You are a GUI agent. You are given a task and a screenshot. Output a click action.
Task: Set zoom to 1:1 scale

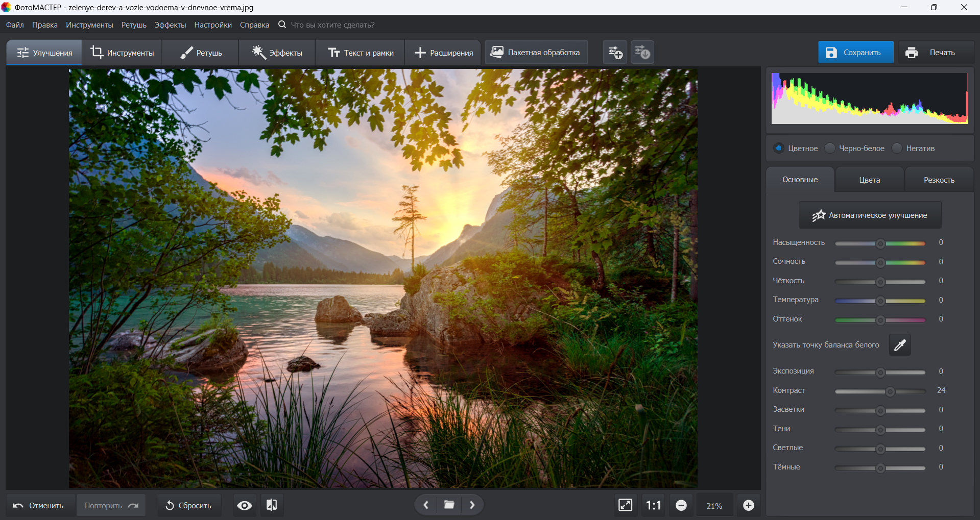653,505
